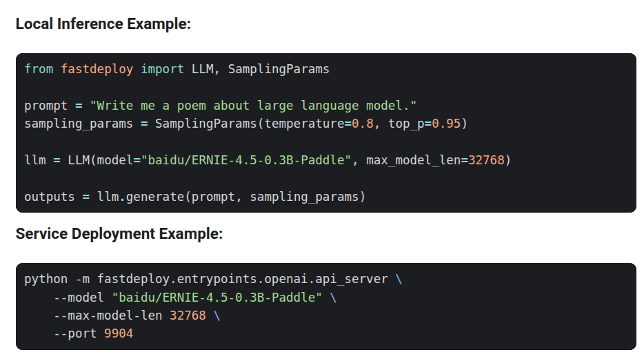Click the 'from fastdeploy import LLM, SamplingParams' line

177,69
